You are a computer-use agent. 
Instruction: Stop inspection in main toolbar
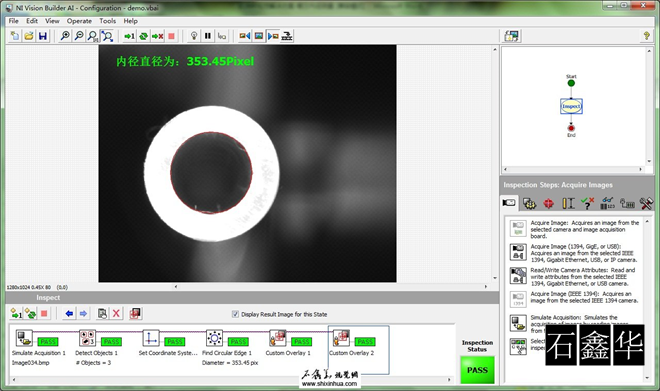coord(171,36)
